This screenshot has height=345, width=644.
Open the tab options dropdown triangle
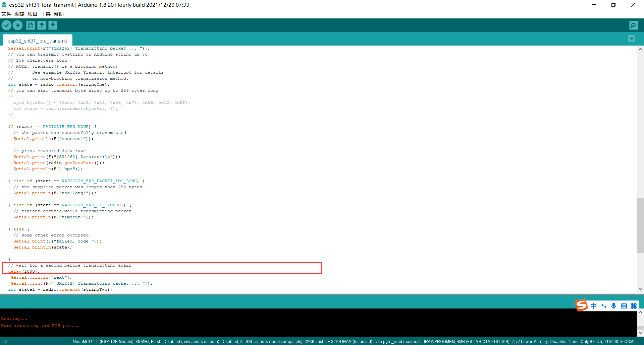[x=632, y=39]
